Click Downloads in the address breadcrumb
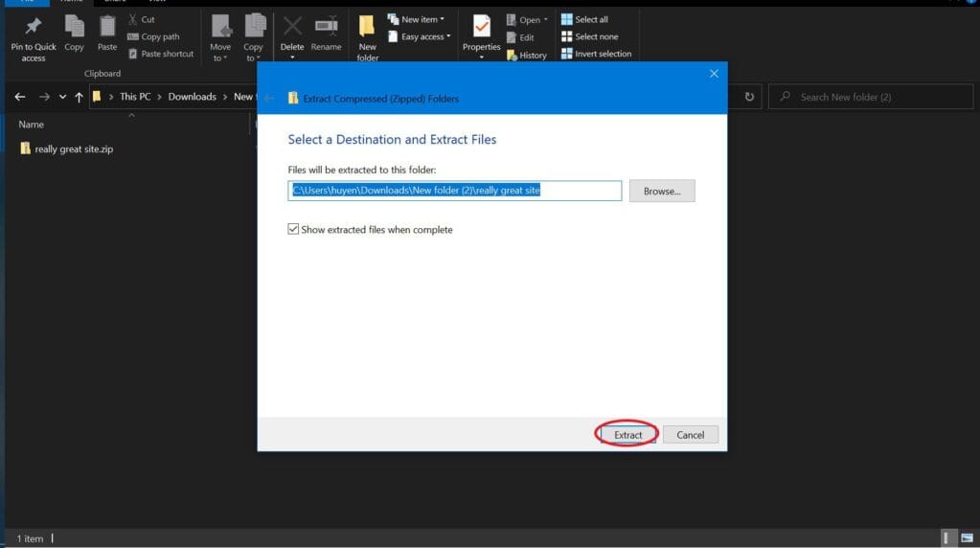Image resolution: width=980 pixels, height=548 pixels. [192, 97]
